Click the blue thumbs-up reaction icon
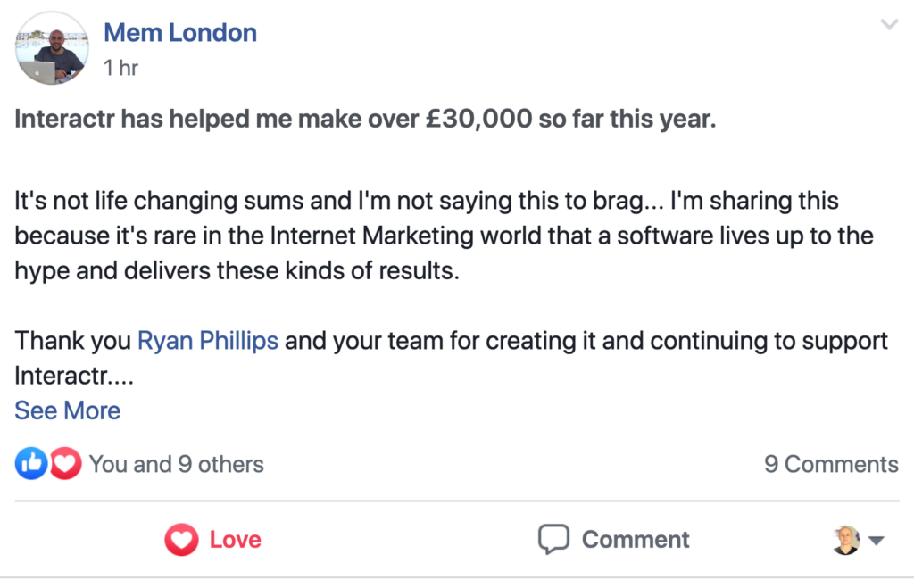Image resolution: width=914 pixels, height=588 pixels. pos(31,463)
